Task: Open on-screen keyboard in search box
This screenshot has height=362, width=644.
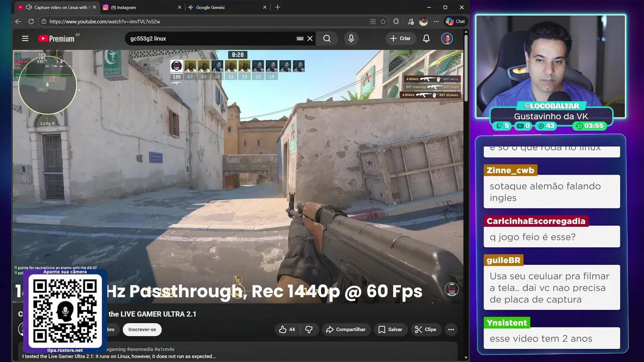Action: coord(300,38)
